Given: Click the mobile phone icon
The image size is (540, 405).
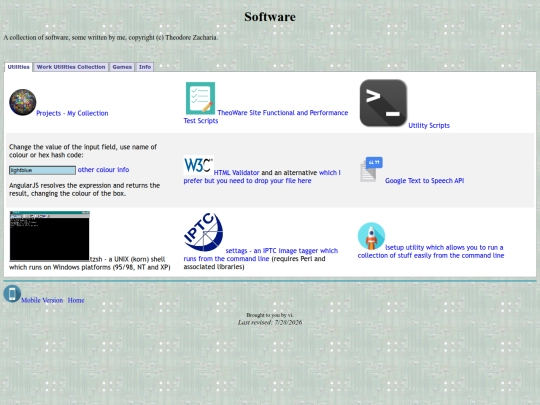Looking at the screenshot, I should click(12, 294).
